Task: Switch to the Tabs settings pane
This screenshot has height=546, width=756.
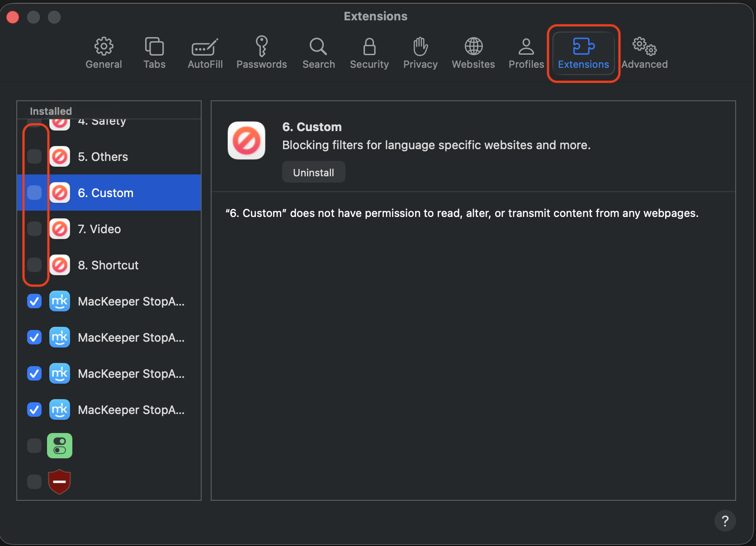Action: click(x=154, y=53)
